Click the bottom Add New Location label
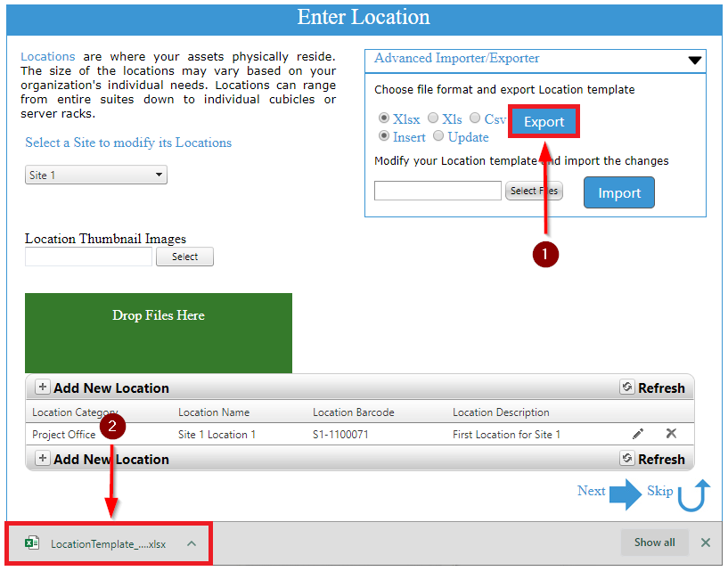 (x=111, y=459)
